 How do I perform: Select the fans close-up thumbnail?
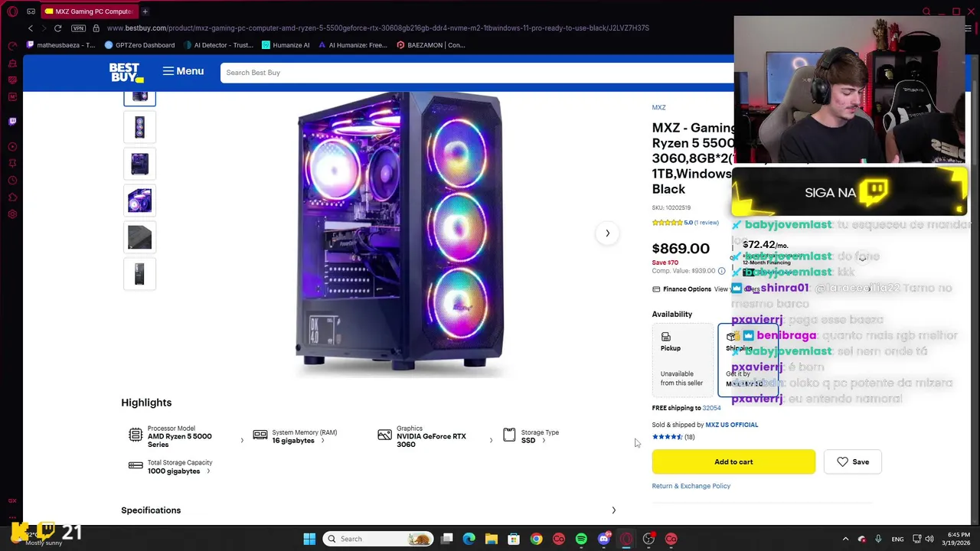click(139, 201)
